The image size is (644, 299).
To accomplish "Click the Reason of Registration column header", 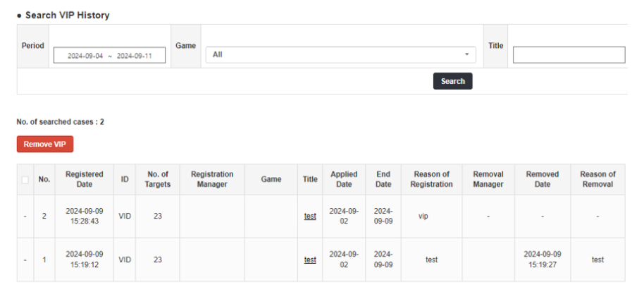I will (x=431, y=179).
